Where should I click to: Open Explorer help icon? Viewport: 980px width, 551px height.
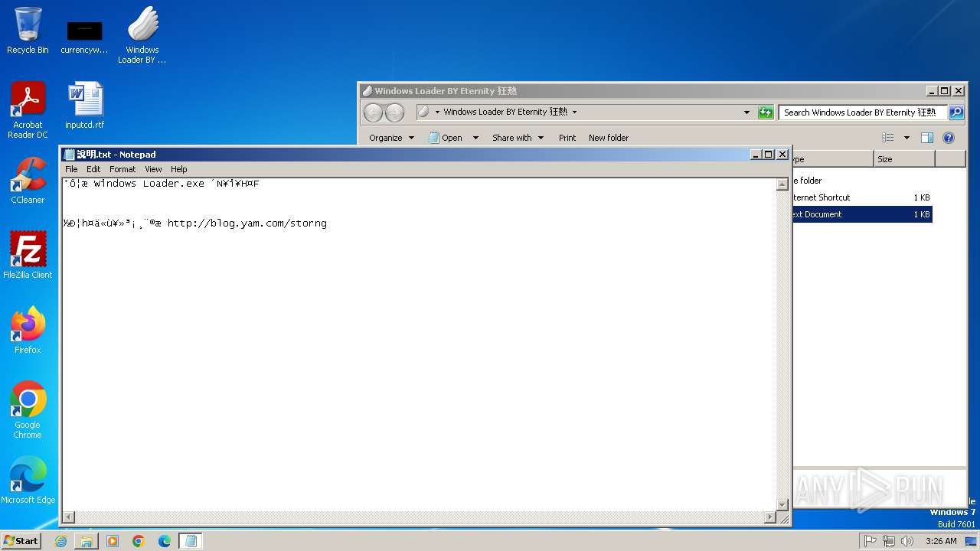coord(949,138)
